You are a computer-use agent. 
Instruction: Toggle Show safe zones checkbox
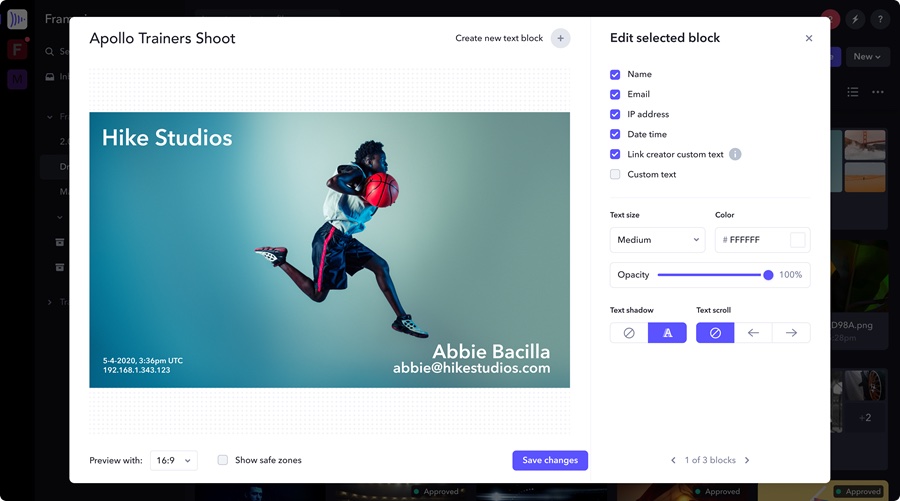(x=223, y=460)
